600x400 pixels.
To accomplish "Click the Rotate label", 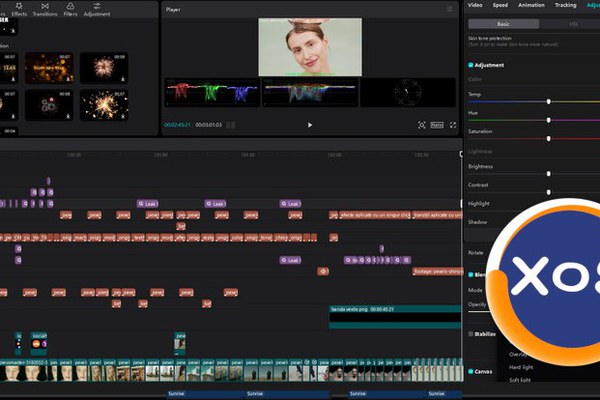I will [x=476, y=253].
